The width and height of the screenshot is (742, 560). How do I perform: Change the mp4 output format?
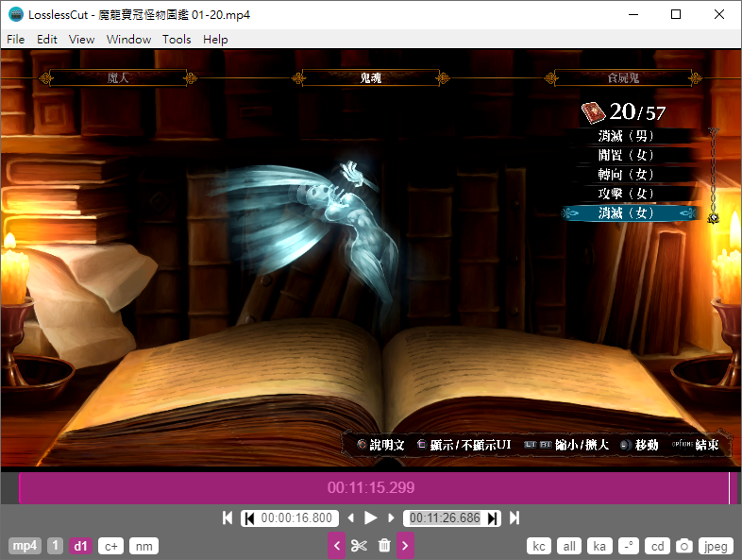point(25,546)
